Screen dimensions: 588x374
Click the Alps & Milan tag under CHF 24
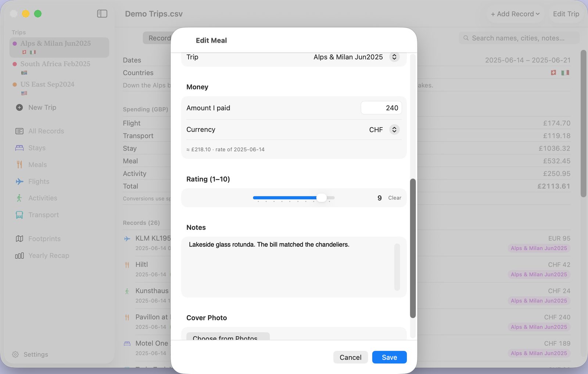click(539, 301)
